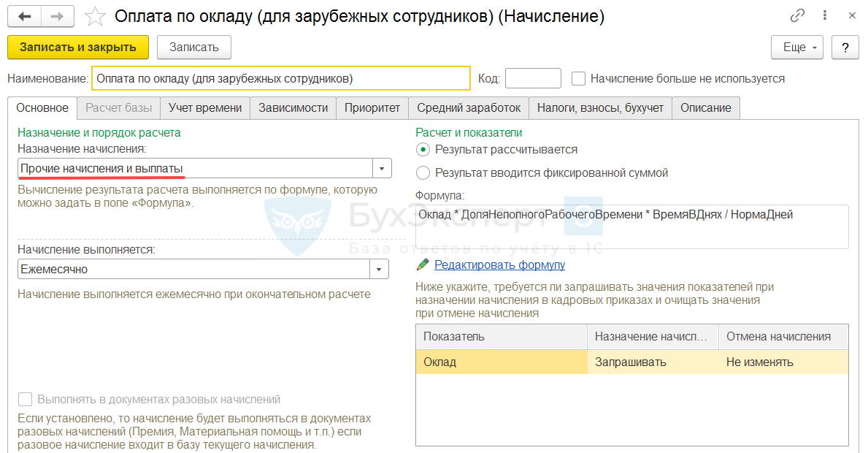Screen dimensions: 868x453
Task: Open 'Налоги, взносы, бухучет' tab
Action: click(x=600, y=108)
